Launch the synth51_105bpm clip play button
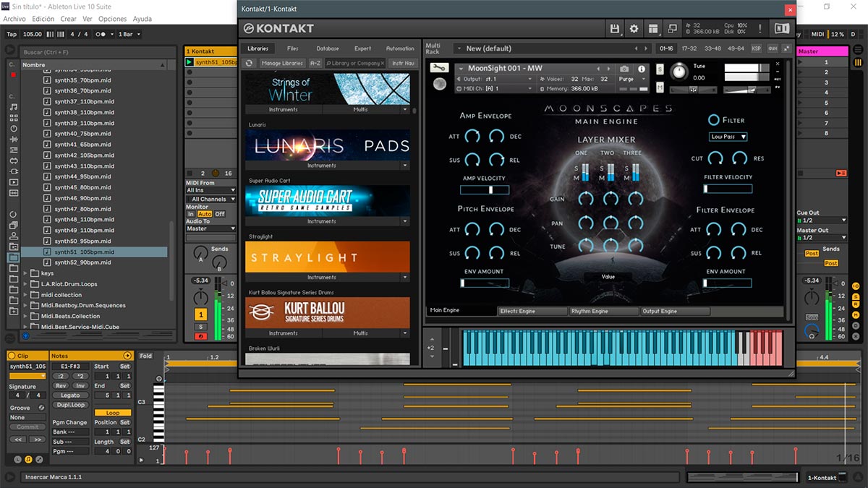 190,62
